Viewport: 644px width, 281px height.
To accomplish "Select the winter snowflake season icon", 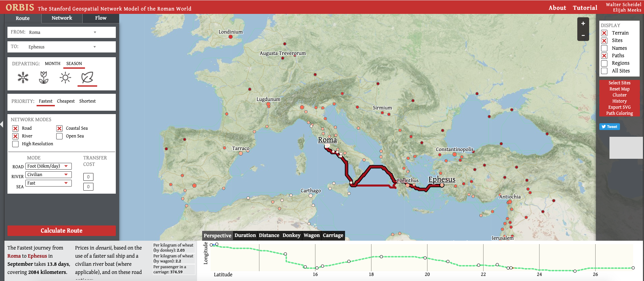I will click(23, 78).
